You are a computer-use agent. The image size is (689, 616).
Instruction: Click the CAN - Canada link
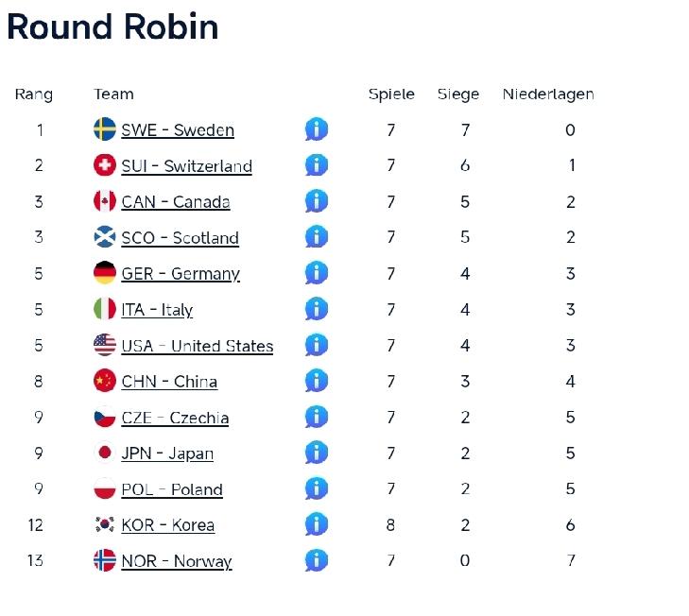(176, 202)
